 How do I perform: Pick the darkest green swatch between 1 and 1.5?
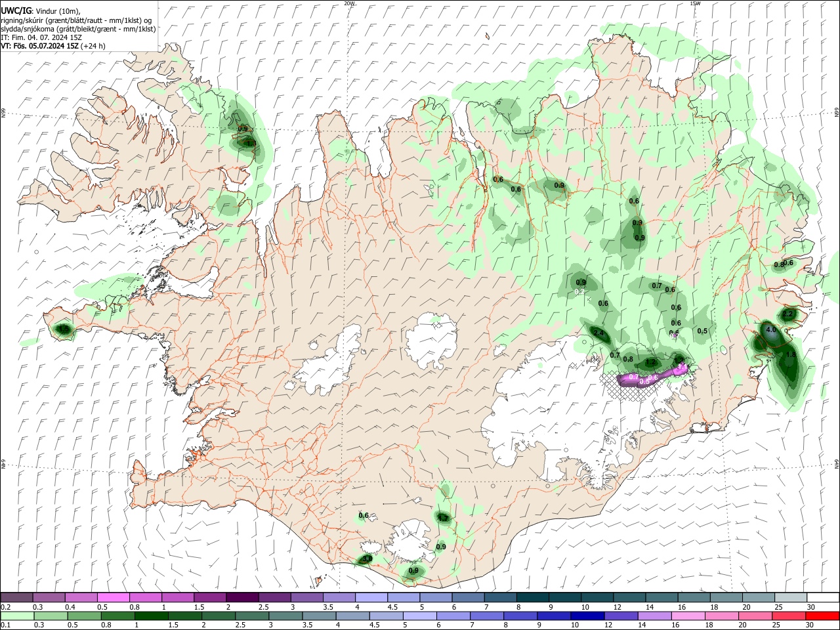[151, 616]
